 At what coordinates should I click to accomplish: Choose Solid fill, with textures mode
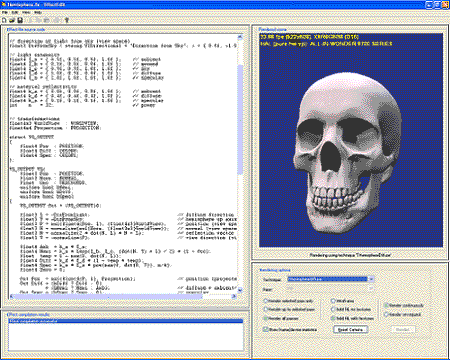point(352,318)
